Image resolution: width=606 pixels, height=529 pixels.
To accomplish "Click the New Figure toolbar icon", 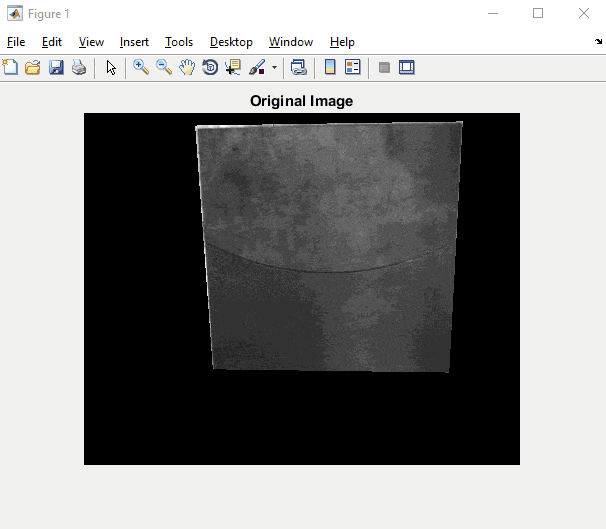I will pos(11,68).
